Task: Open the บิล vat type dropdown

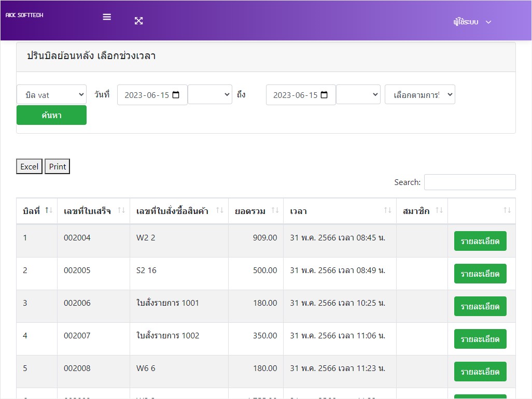Action: click(x=52, y=95)
